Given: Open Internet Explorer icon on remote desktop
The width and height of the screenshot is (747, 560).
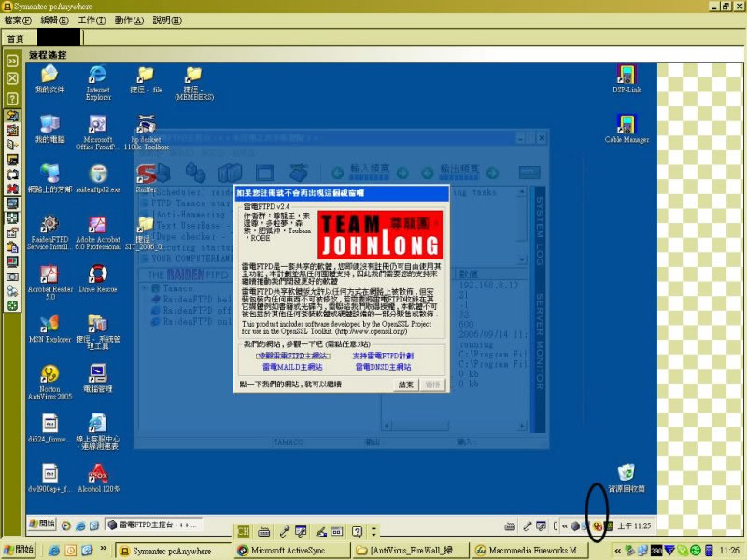Looking at the screenshot, I should tap(98, 82).
